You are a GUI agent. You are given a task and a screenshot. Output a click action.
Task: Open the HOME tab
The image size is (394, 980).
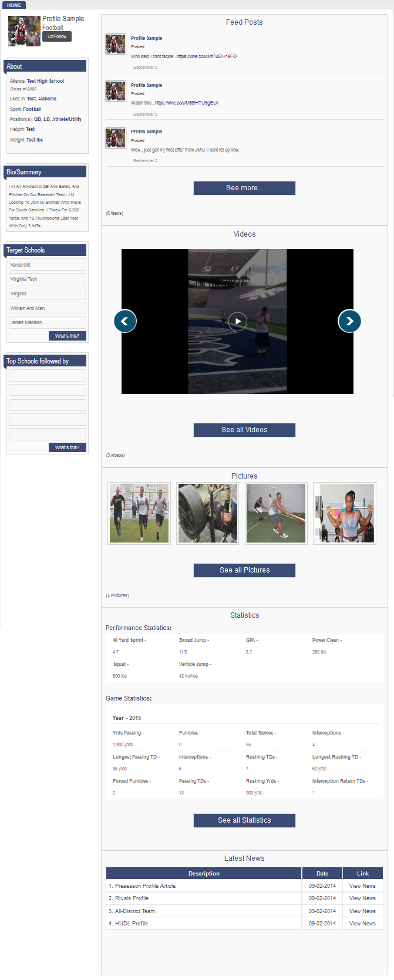click(14, 5)
